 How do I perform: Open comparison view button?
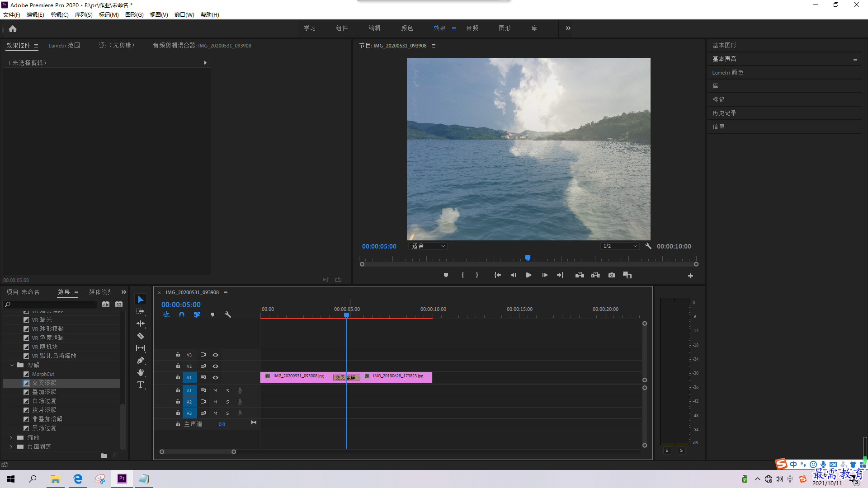[x=627, y=275]
